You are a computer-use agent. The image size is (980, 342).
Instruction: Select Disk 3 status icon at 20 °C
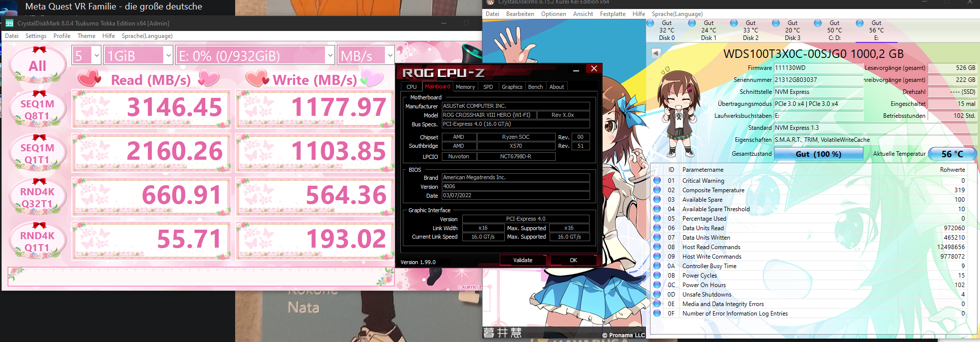pyautogui.click(x=776, y=23)
